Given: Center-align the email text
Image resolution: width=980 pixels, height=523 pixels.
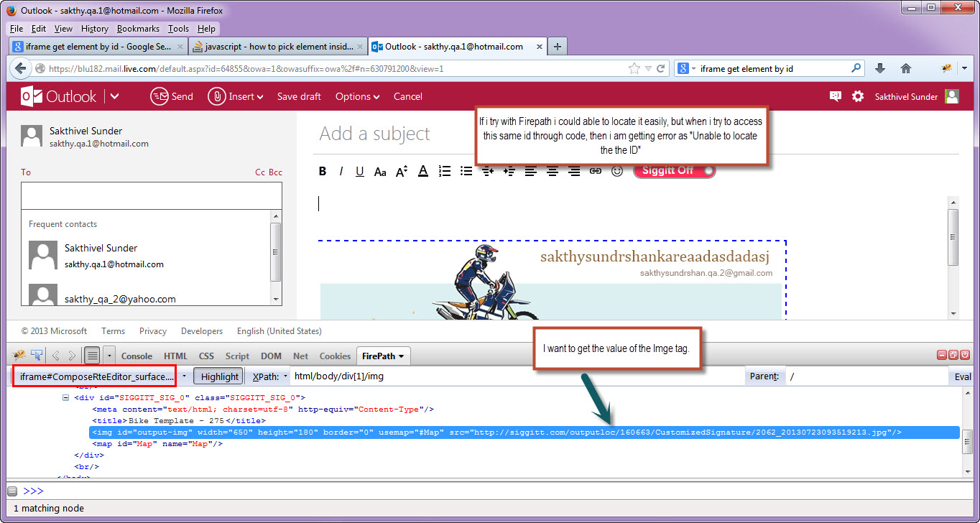Looking at the screenshot, I should point(552,171).
